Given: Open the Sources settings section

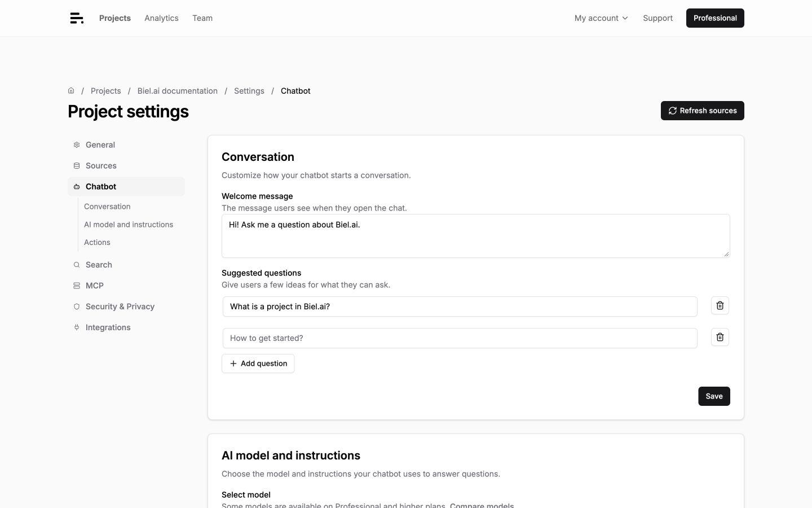Looking at the screenshot, I should (x=126, y=166).
